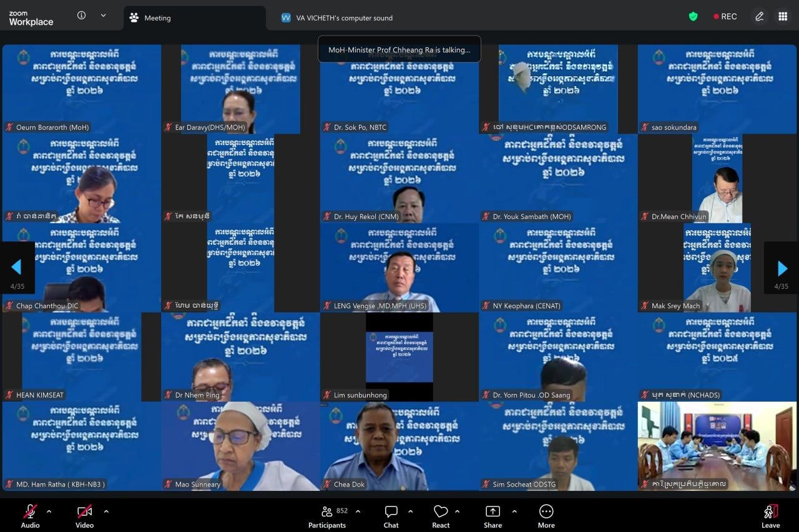Select Chea Dok video tile
The image size is (799, 532).
pos(399,446)
